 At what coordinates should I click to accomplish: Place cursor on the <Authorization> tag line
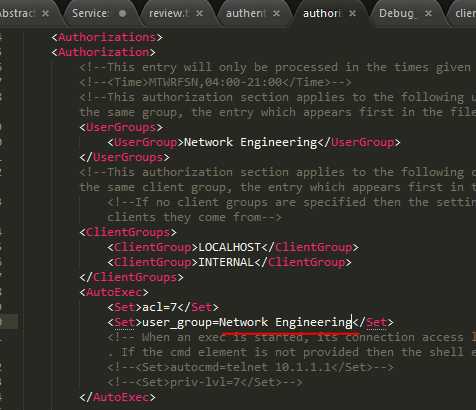coord(103,52)
